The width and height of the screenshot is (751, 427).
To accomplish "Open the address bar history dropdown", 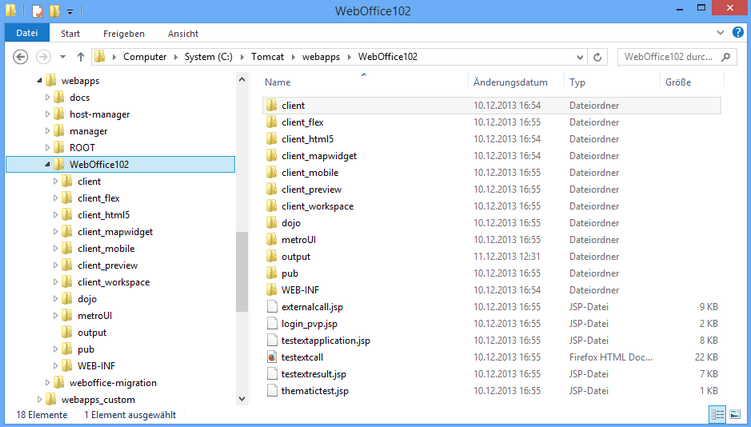I will [x=580, y=57].
